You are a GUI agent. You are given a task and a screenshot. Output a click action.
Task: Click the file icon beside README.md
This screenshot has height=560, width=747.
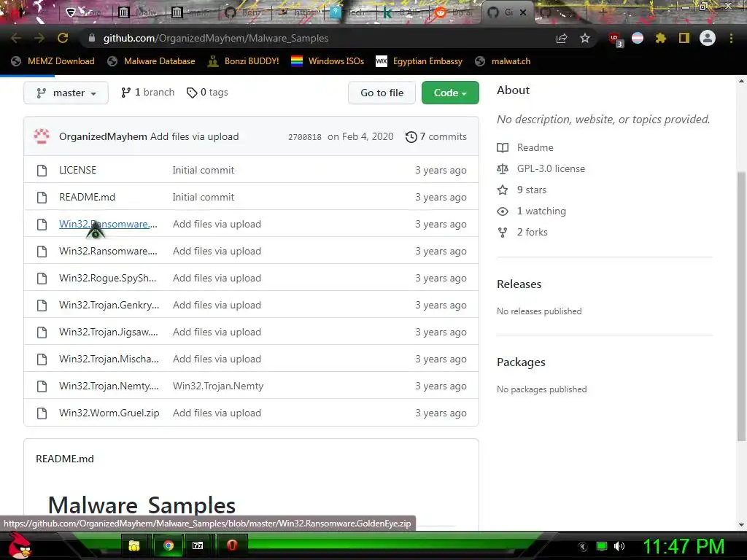point(42,197)
